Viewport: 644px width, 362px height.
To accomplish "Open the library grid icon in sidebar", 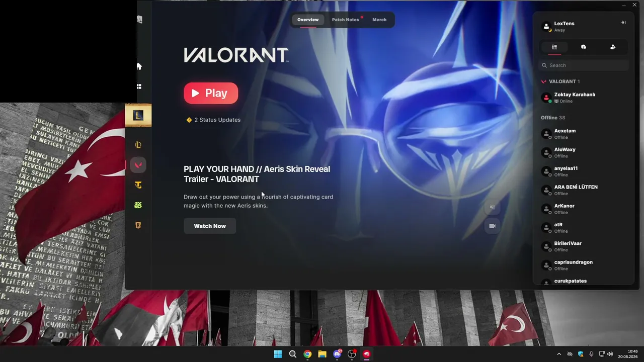I will point(139,86).
